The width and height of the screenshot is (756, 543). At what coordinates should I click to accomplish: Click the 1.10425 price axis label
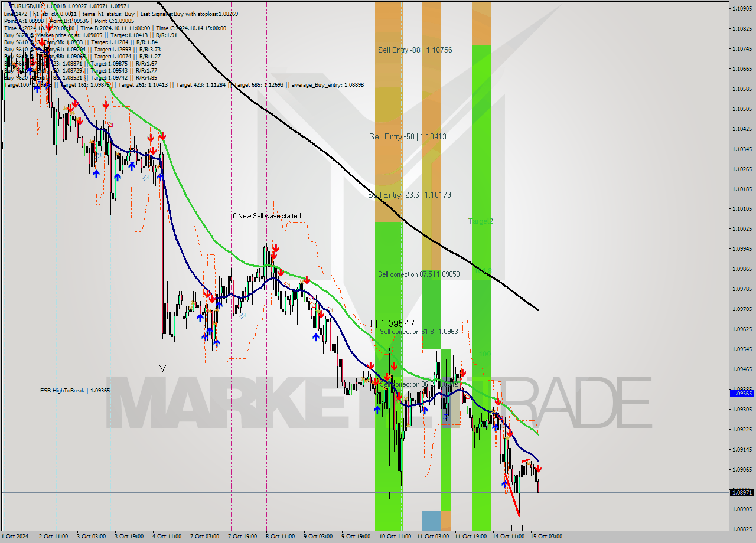pyautogui.click(x=742, y=129)
